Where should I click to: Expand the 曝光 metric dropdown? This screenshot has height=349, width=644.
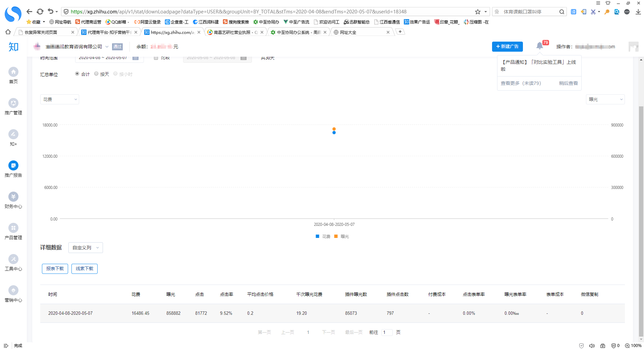pyautogui.click(x=605, y=99)
